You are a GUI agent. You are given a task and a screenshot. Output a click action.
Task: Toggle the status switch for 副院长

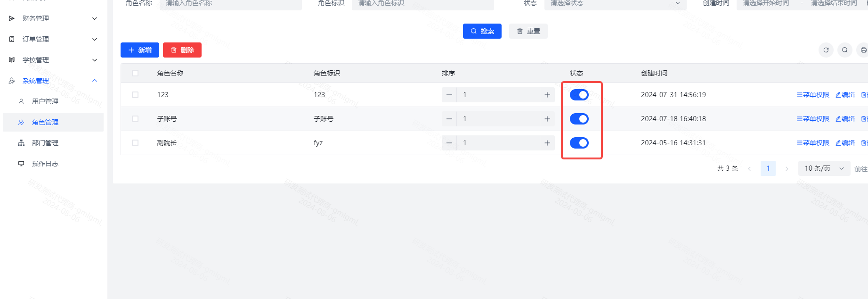tap(579, 143)
